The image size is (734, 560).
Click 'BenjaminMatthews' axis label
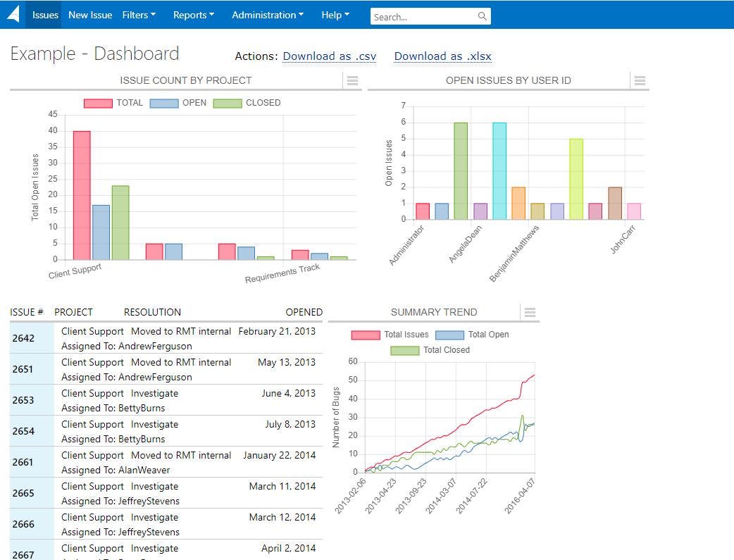tap(514, 254)
